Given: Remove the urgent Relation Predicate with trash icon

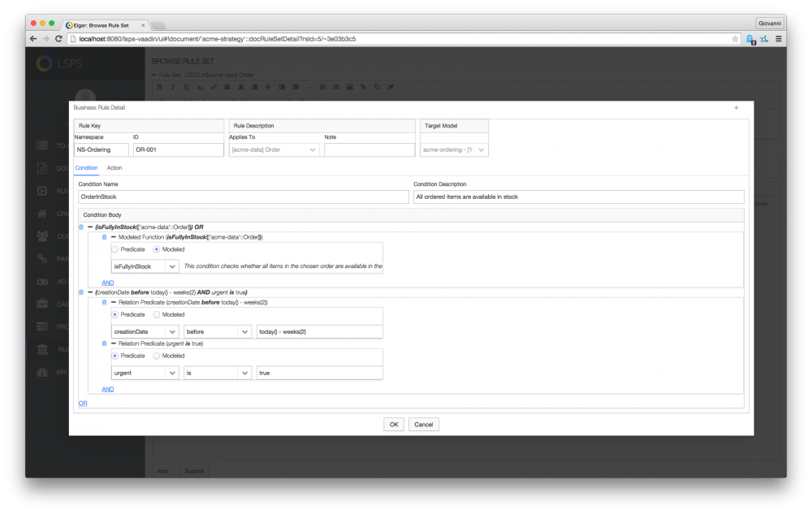Looking at the screenshot, I should (104, 343).
